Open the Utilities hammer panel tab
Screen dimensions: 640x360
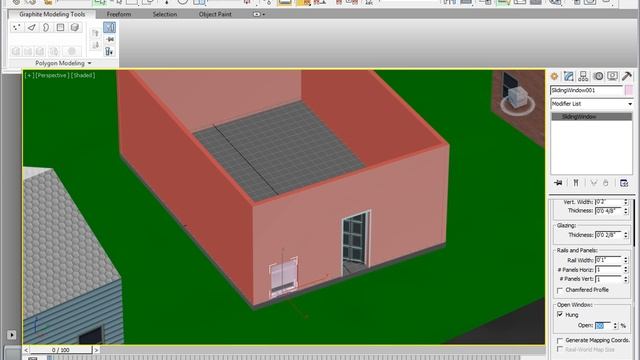coord(627,76)
